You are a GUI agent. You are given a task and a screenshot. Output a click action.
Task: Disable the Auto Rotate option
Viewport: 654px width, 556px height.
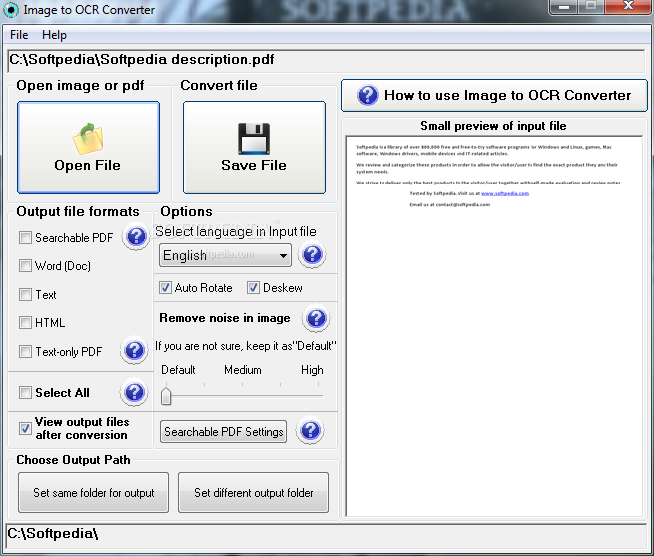[x=165, y=287]
